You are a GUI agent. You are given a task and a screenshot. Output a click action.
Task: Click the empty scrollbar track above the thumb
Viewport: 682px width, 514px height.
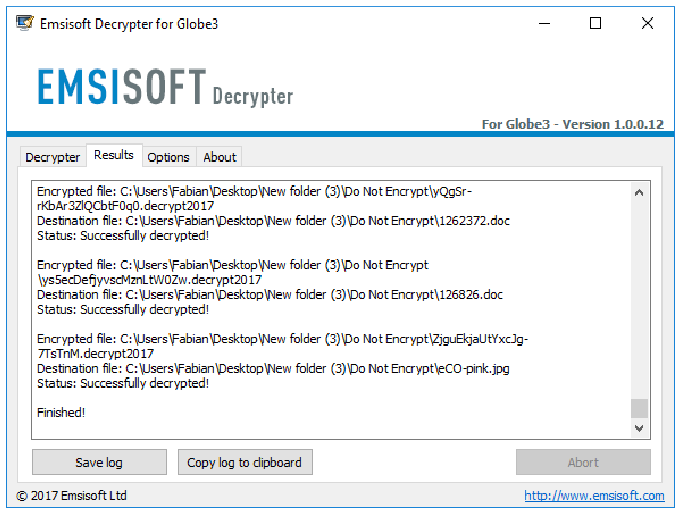pos(639,300)
